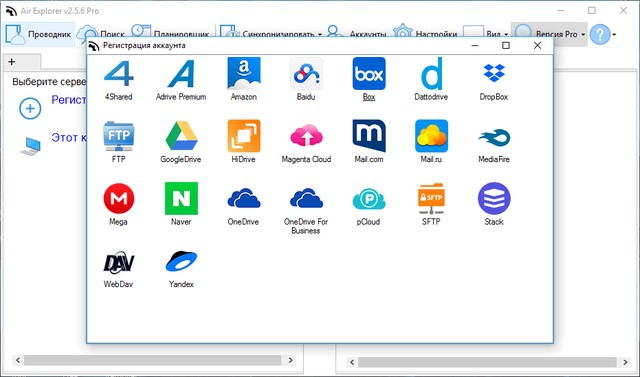This screenshot has width=640, height=377.
Task: Open the Поиск search tool
Action: (101, 34)
